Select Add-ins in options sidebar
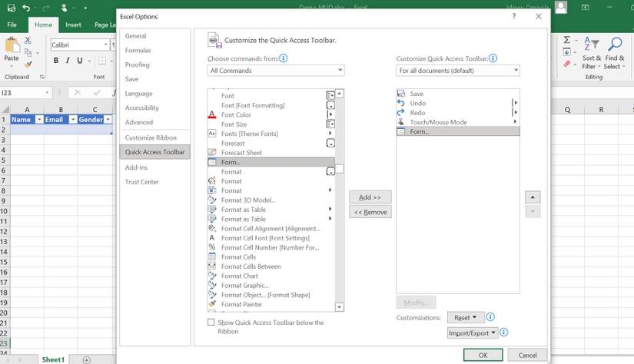The image size is (634, 364). [155, 167]
